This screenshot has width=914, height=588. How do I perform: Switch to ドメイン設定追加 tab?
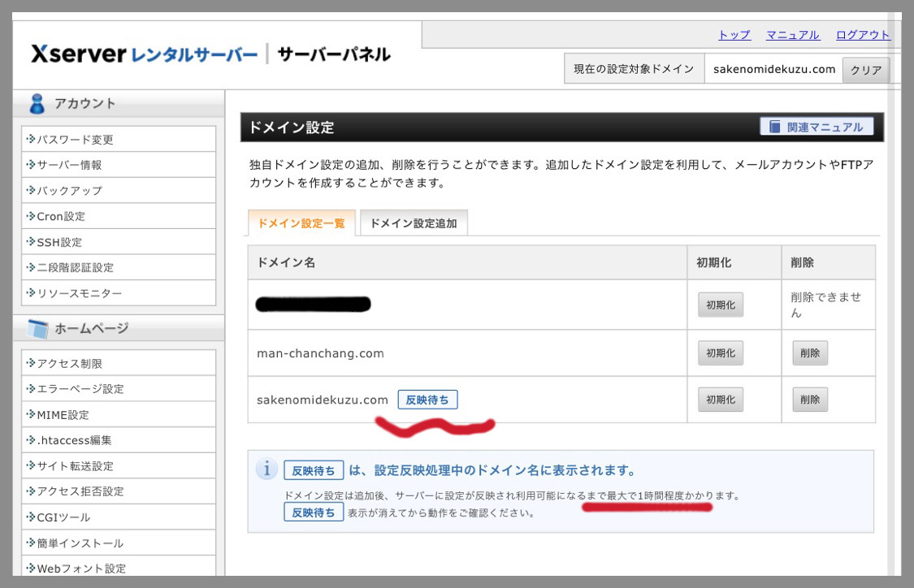click(414, 223)
